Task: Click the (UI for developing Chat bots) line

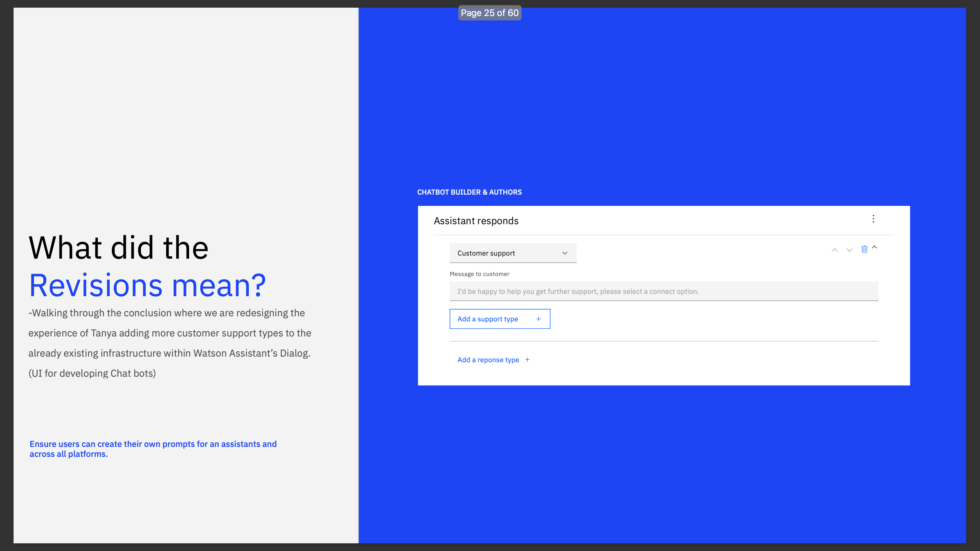Action: 92,373
